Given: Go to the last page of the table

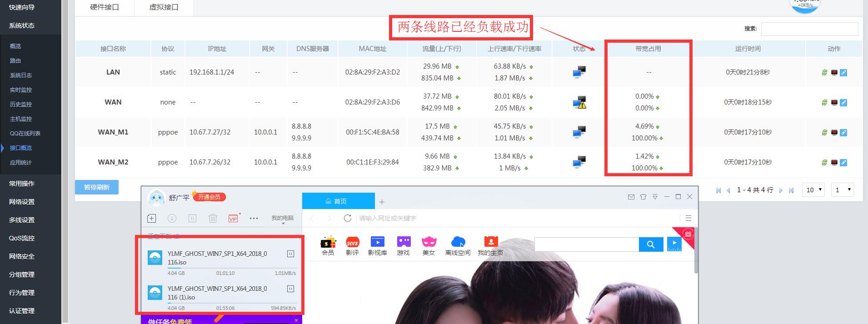Looking at the screenshot, I should pos(791,190).
